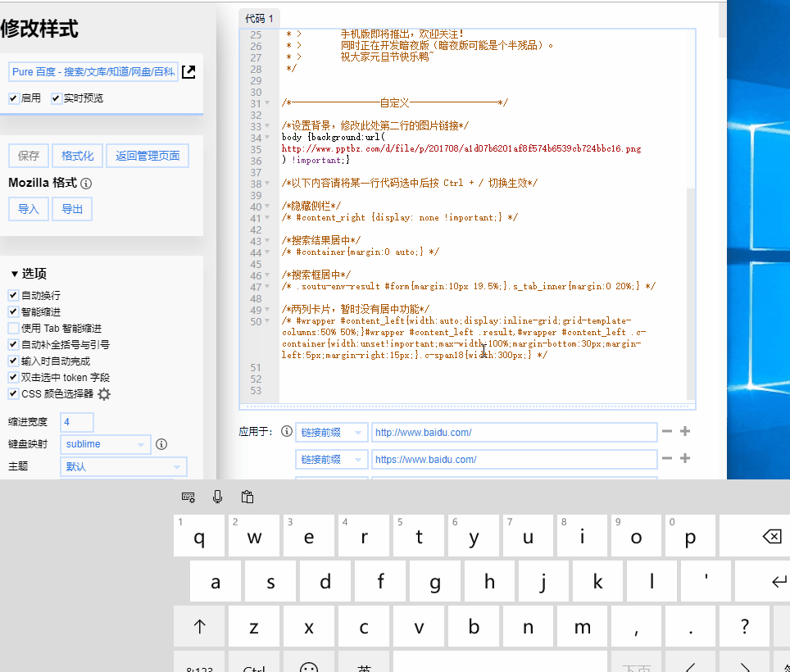Toggle the 启用 checkbox
790x672 pixels.
(x=14, y=98)
